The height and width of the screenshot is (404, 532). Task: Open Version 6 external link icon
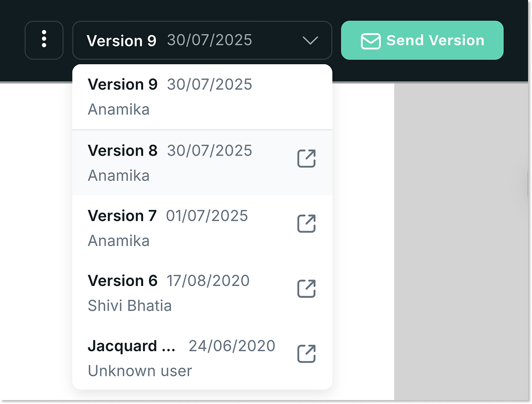pyautogui.click(x=306, y=289)
